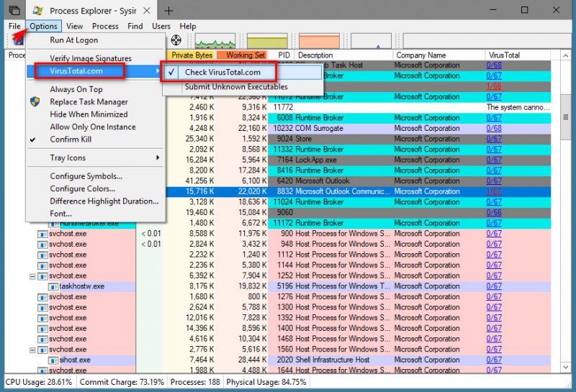
Task: Collapse svchost.exe tree above sihost.exe
Action: pos(32,350)
